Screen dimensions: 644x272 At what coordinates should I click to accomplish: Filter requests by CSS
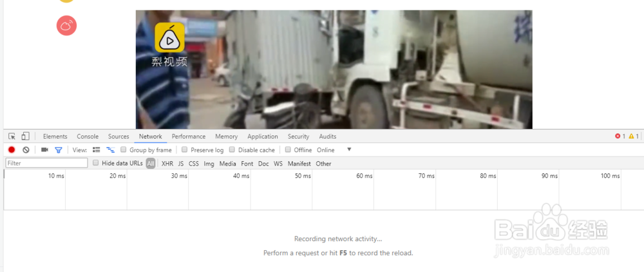click(194, 164)
